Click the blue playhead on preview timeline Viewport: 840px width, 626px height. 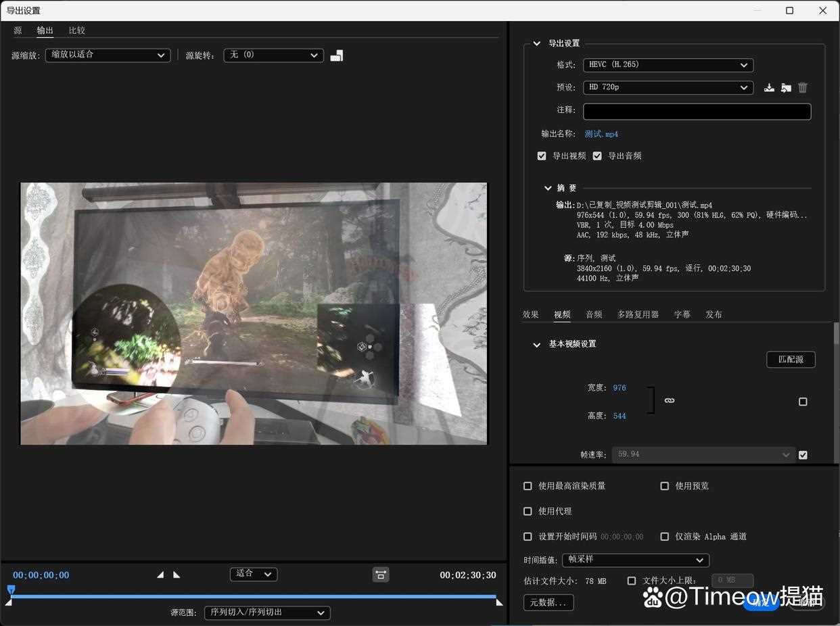coord(11,590)
